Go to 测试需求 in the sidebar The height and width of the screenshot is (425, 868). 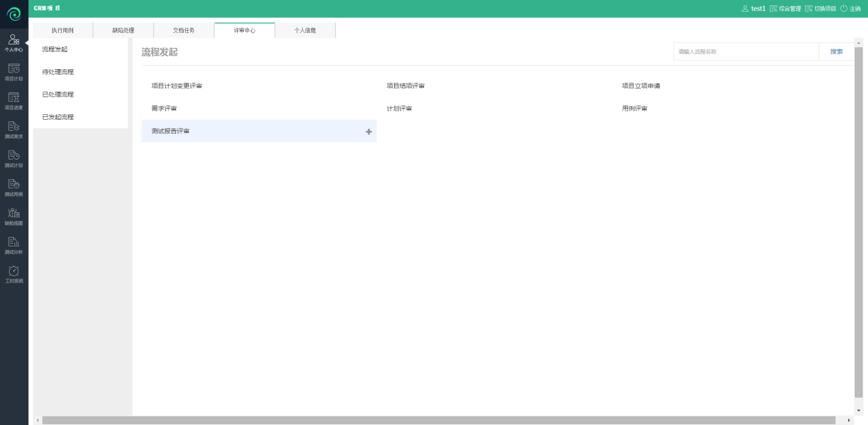[14, 129]
